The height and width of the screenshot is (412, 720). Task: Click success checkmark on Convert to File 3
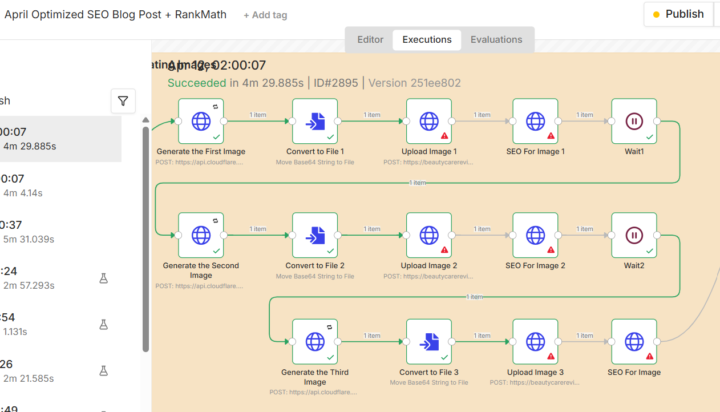[x=444, y=357]
